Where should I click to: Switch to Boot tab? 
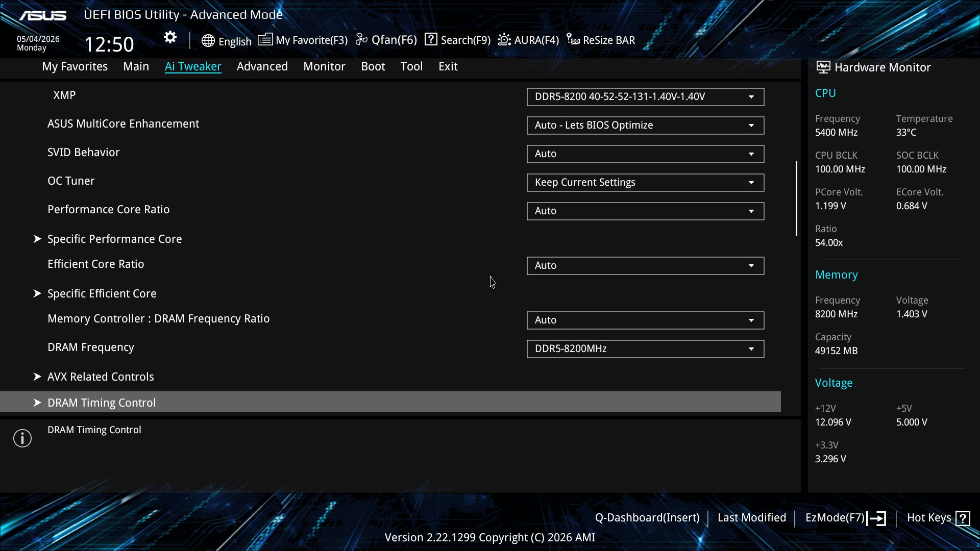coord(373,66)
